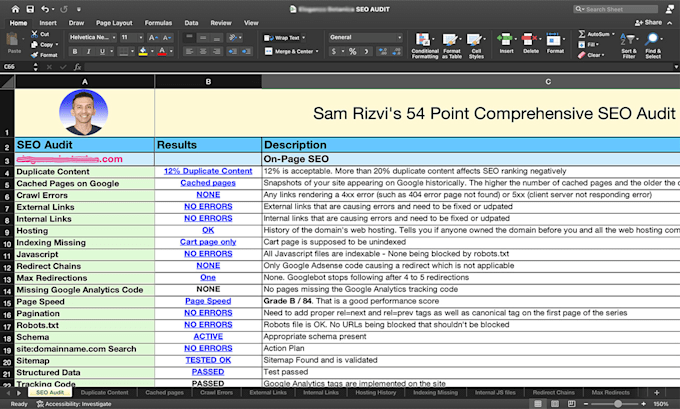Switch to the Duplicate Content sheet tab
680x409 pixels.
(x=105, y=393)
